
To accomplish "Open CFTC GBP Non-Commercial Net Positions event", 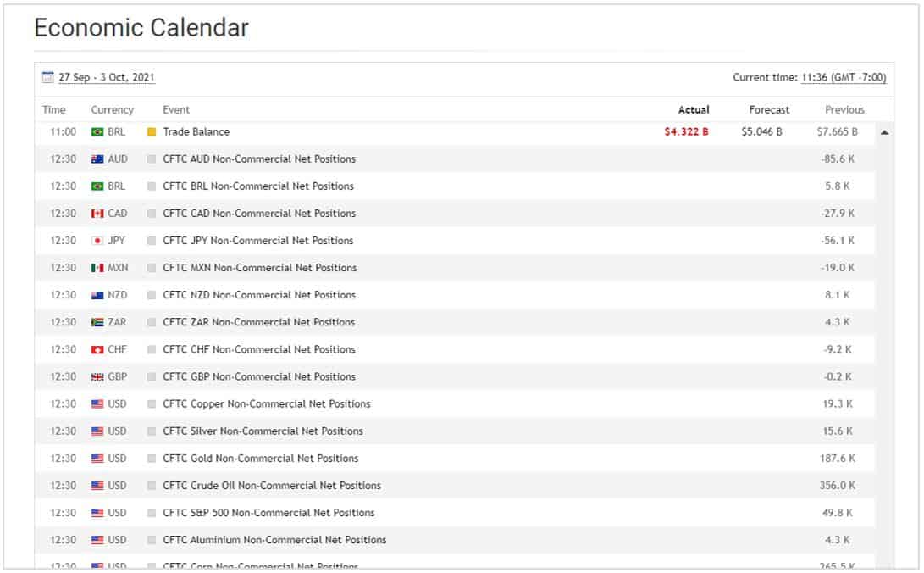I will [259, 376].
